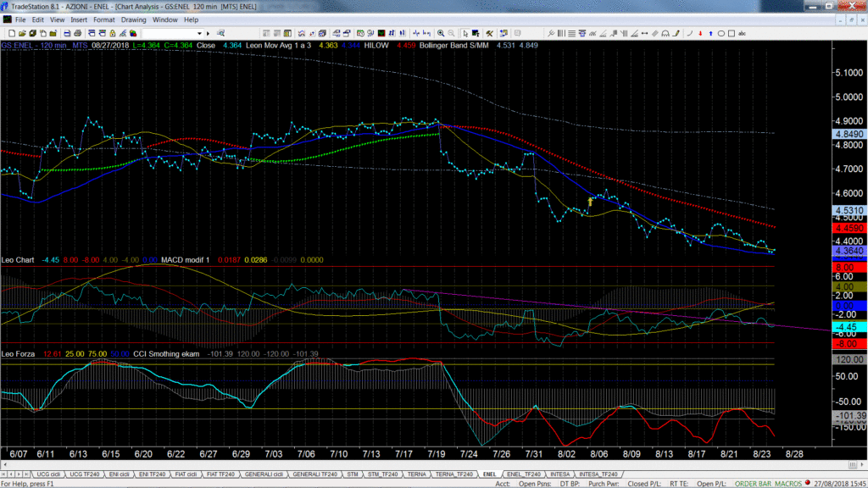This screenshot has height=488, width=868.
Task: Open the View menu
Action: click(57, 20)
